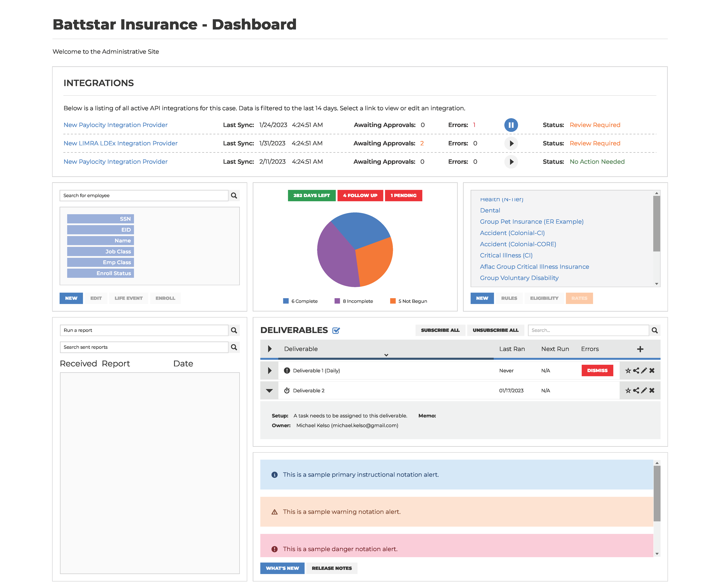This screenshot has width=720, height=588.
Task: Click the sent reports search icon
Action: pyautogui.click(x=234, y=347)
